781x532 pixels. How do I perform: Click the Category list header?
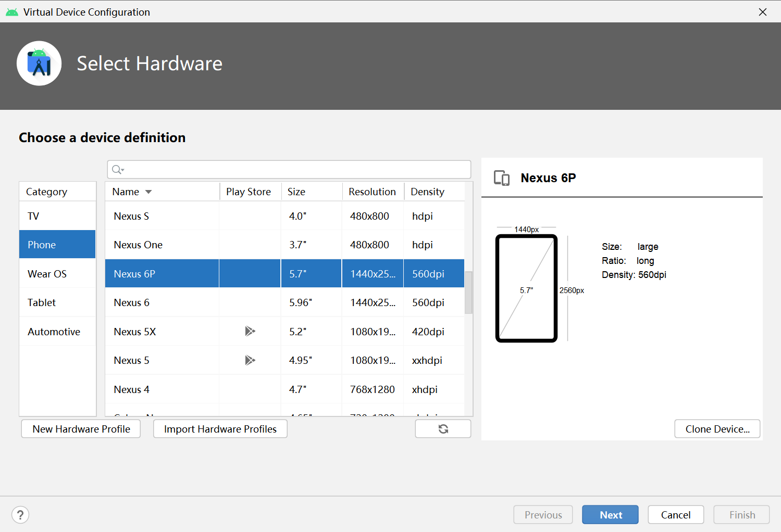(x=57, y=192)
